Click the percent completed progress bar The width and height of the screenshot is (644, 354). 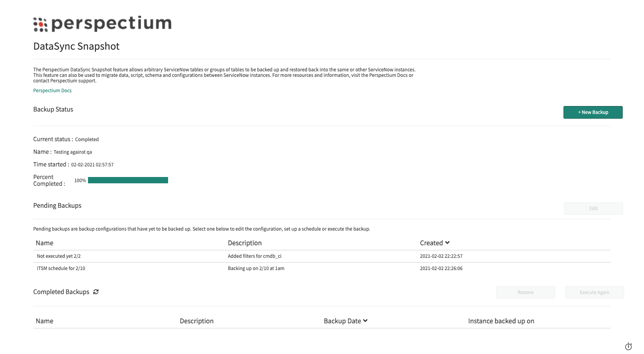click(128, 180)
